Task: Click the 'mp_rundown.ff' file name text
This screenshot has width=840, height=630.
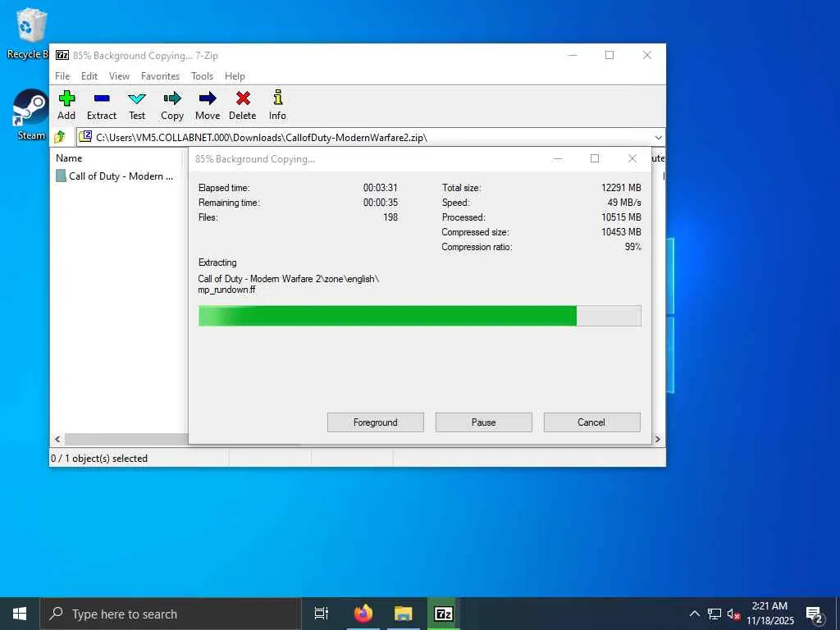Action: [226, 290]
